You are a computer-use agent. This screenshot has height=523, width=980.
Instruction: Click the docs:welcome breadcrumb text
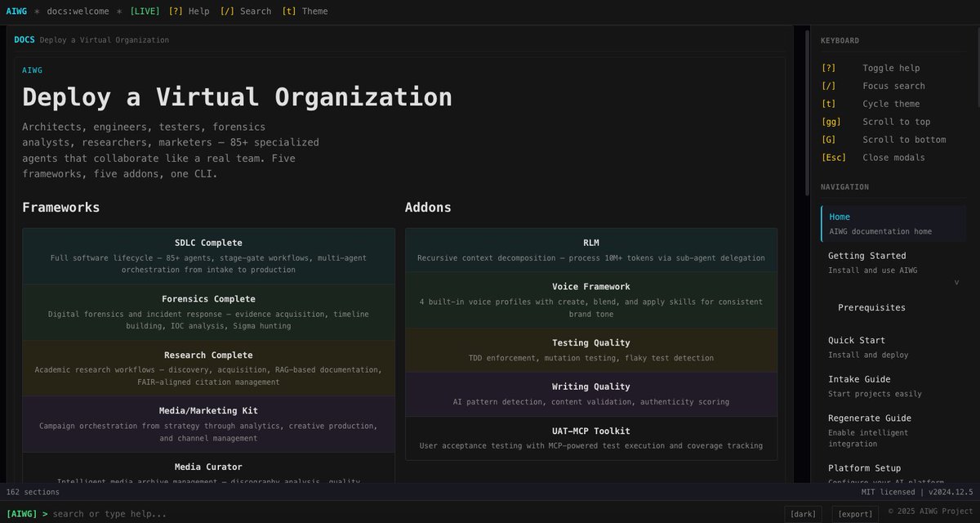click(77, 11)
